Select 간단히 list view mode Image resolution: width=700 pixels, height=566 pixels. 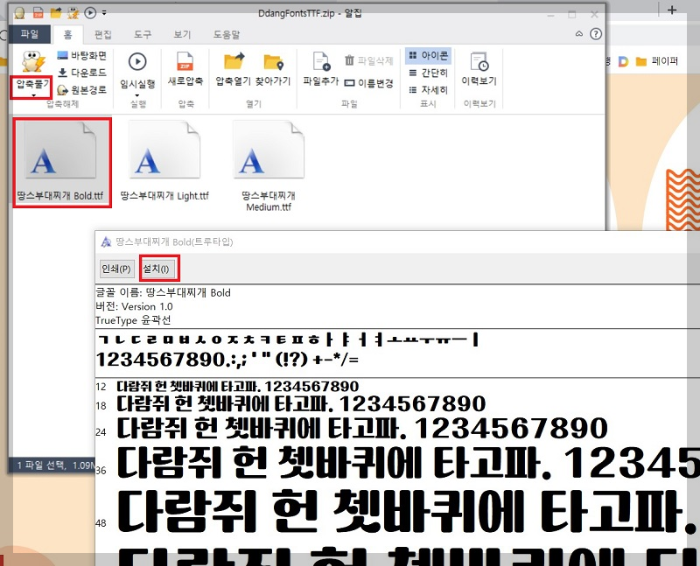428,73
